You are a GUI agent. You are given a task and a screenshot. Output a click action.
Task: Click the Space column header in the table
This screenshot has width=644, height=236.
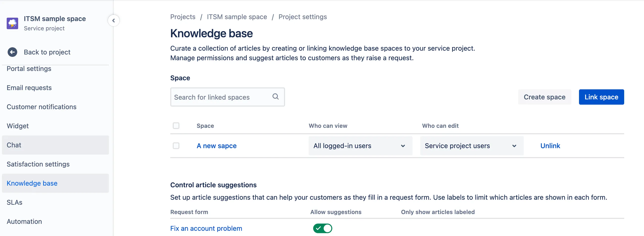click(205, 126)
